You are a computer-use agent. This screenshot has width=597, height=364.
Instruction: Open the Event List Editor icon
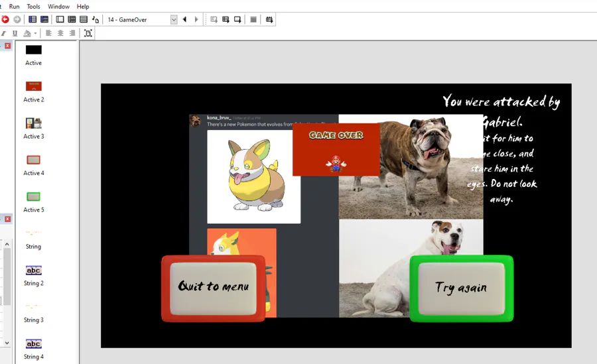(x=84, y=19)
